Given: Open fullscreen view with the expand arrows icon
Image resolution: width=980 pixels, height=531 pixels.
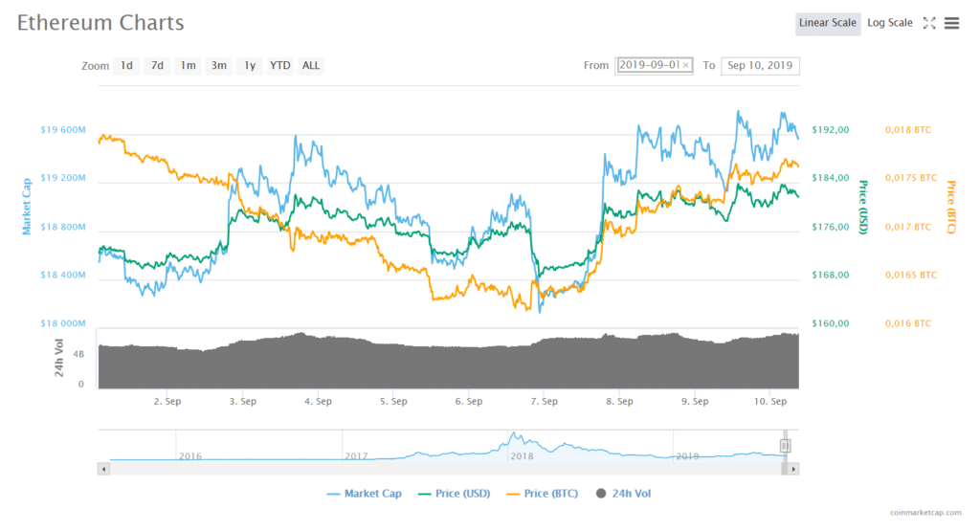Looking at the screenshot, I should tap(929, 23).
